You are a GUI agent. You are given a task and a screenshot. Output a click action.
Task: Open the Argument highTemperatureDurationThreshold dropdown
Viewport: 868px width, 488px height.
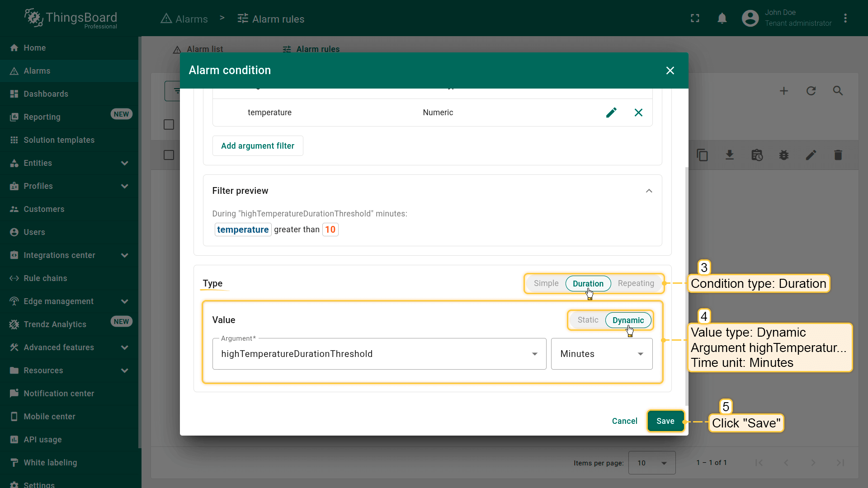point(379,354)
